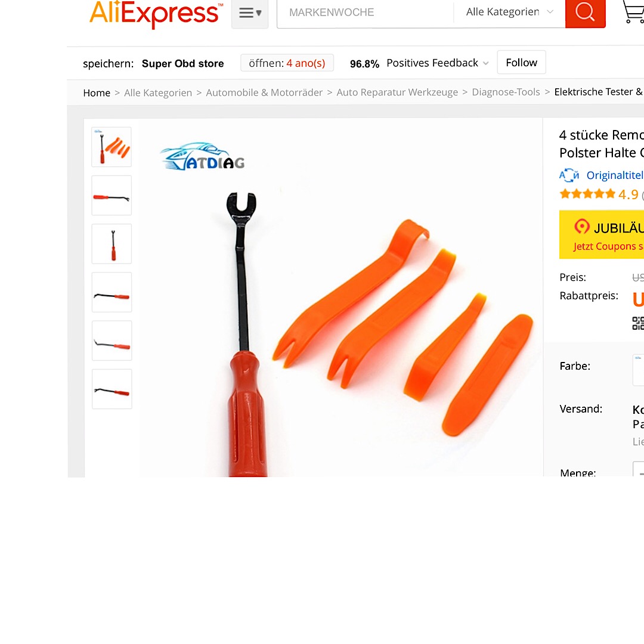Go to Automobile & Motorräder breadcrumb
This screenshot has width=644, height=644.
tap(264, 92)
